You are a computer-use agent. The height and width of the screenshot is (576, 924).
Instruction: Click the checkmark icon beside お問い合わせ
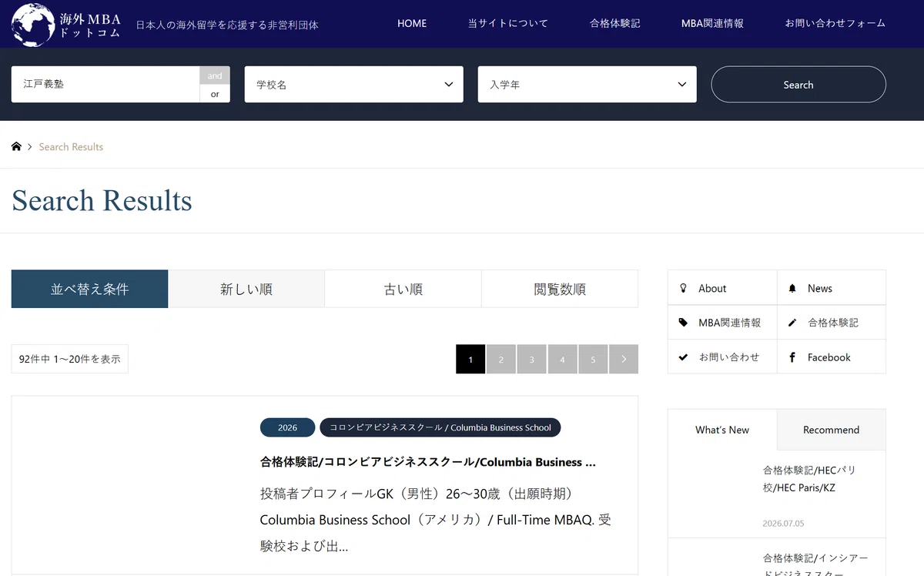tap(683, 357)
